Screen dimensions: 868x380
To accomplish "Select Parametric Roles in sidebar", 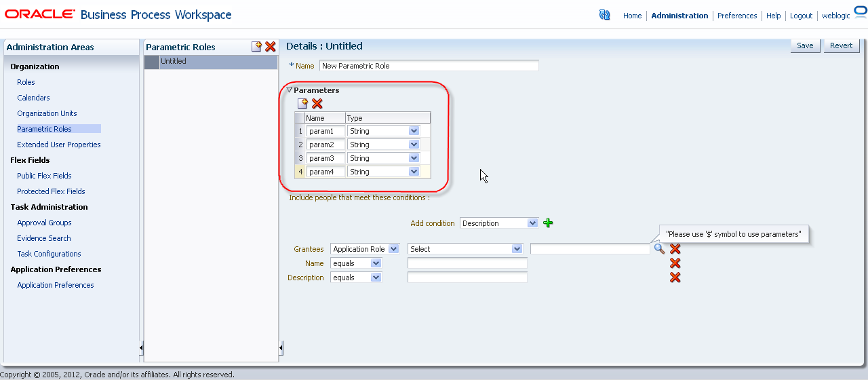I will (44, 129).
